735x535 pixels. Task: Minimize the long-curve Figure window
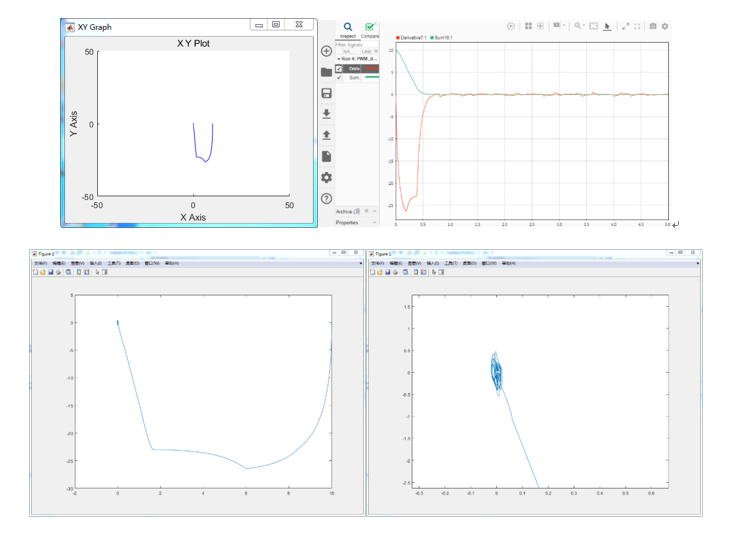334,253
